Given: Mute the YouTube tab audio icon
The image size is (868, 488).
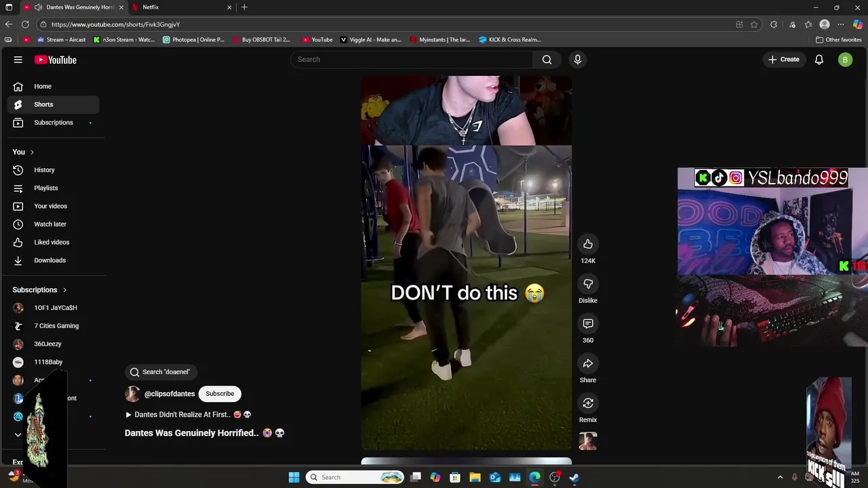Looking at the screenshot, I should pyautogui.click(x=38, y=7).
